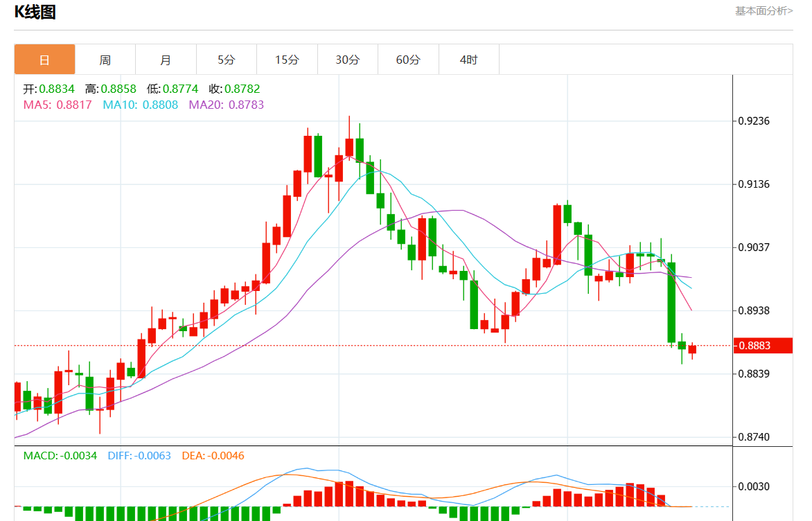Image resolution: width=812 pixels, height=521 pixels.
Task: Click the 高:0.8858 high price
Action: [x=111, y=89]
